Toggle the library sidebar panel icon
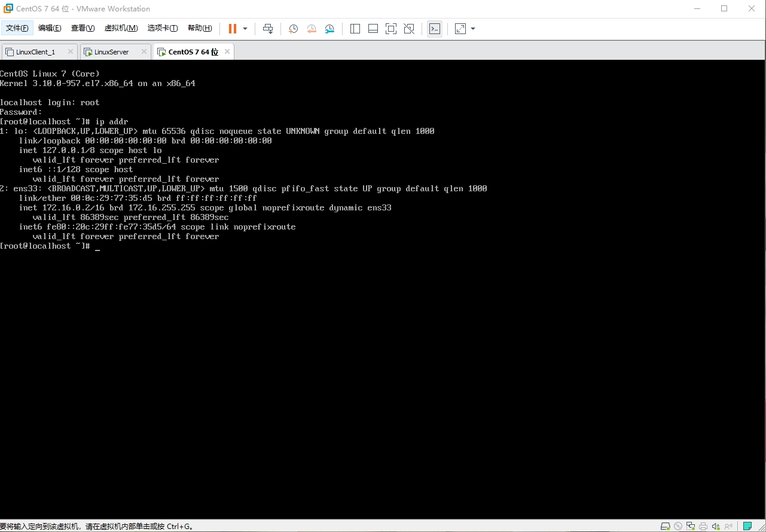 (355, 29)
